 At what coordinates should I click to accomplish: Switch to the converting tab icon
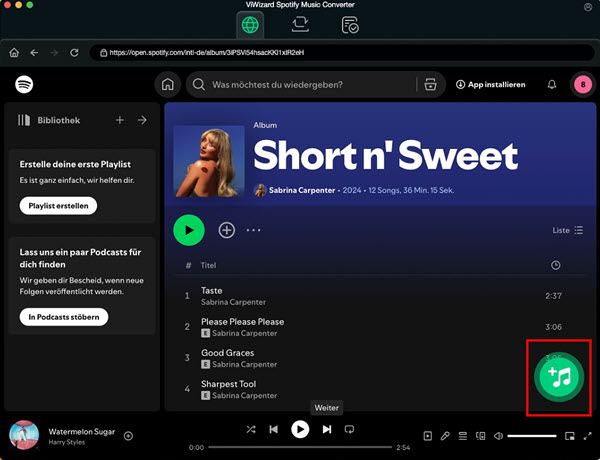(300, 24)
